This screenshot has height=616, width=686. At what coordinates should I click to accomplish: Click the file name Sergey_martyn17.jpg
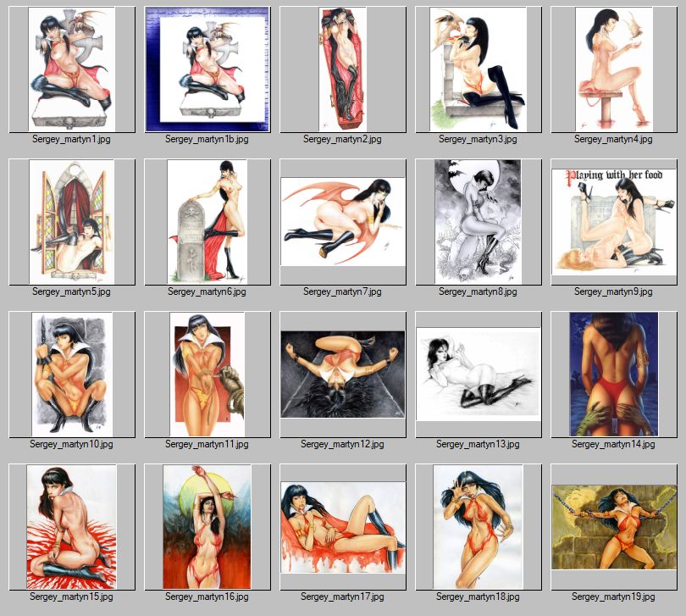(342, 597)
